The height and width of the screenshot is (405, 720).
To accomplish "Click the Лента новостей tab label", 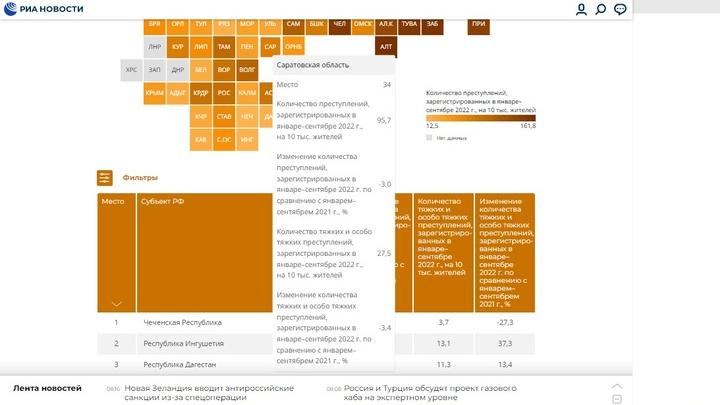I will [47, 388].
